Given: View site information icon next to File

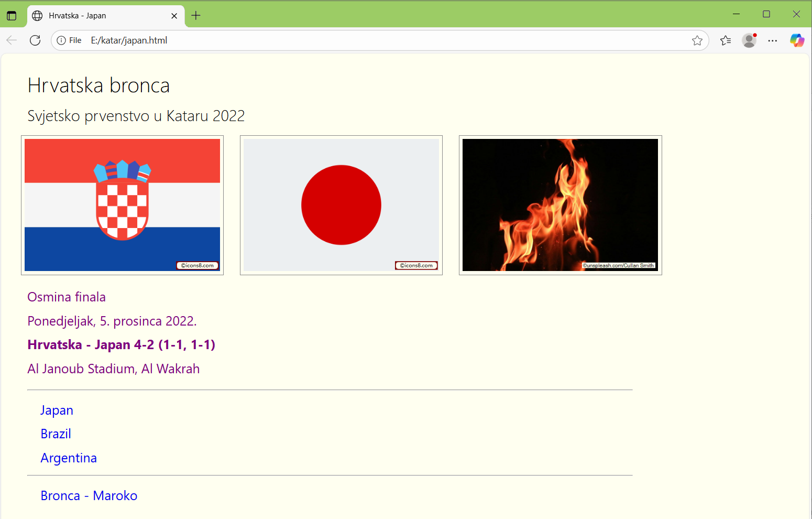Looking at the screenshot, I should (61, 40).
